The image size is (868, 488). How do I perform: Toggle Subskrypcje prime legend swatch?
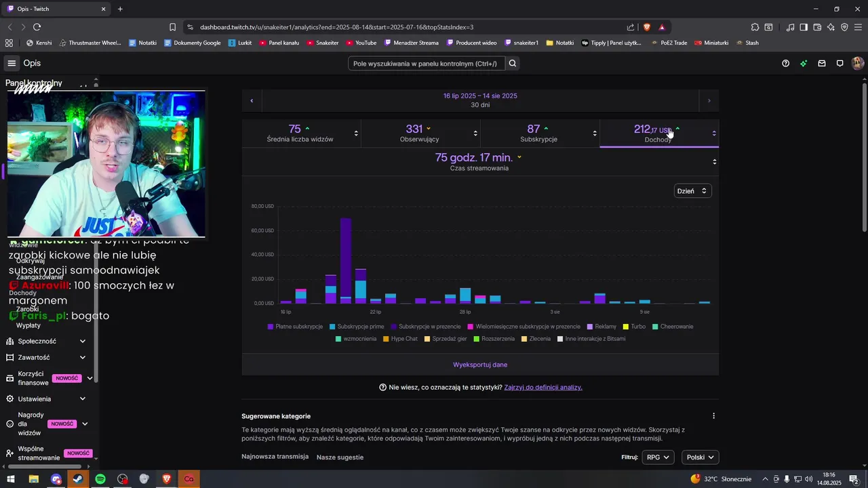(x=332, y=327)
